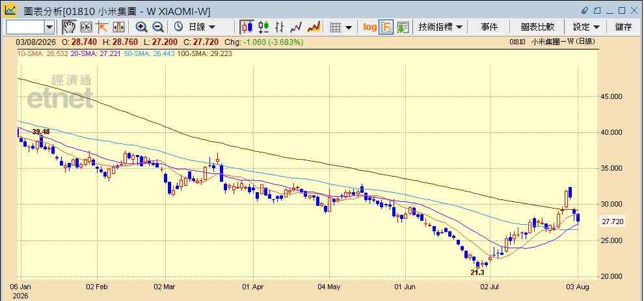Click the binoculars view icon
Viewport: 644px width, 301px height.
pyautogui.click(x=86, y=27)
